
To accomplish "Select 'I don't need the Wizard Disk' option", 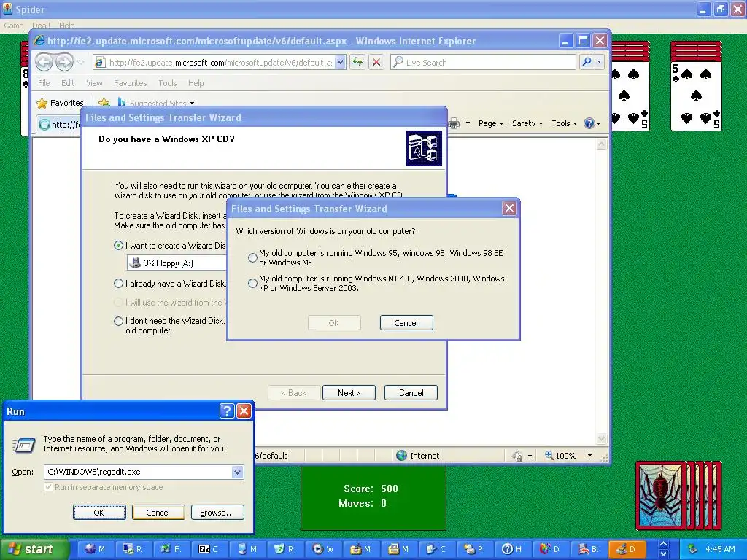I will [x=119, y=321].
